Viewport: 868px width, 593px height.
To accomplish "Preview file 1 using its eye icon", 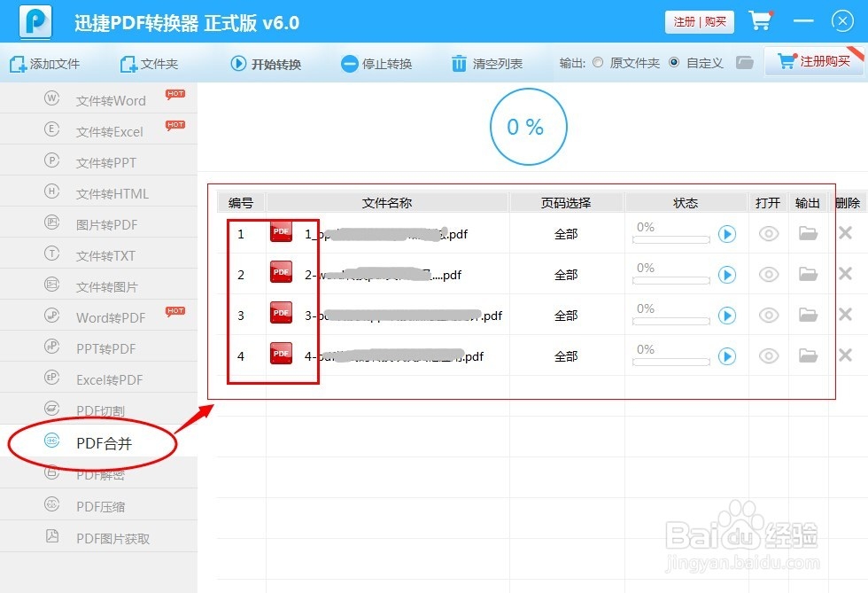I will pyautogui.click(x=769, y=234).
